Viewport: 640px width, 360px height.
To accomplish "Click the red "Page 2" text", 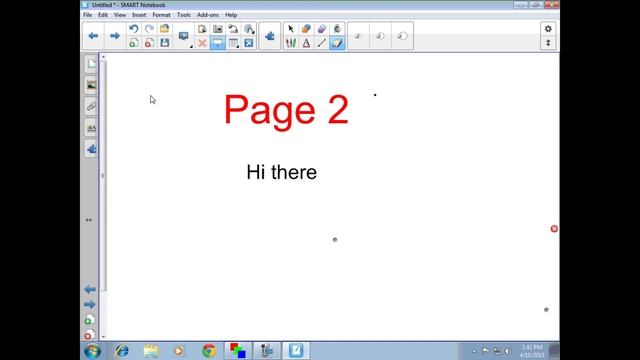I will click(x=286, y=111).
